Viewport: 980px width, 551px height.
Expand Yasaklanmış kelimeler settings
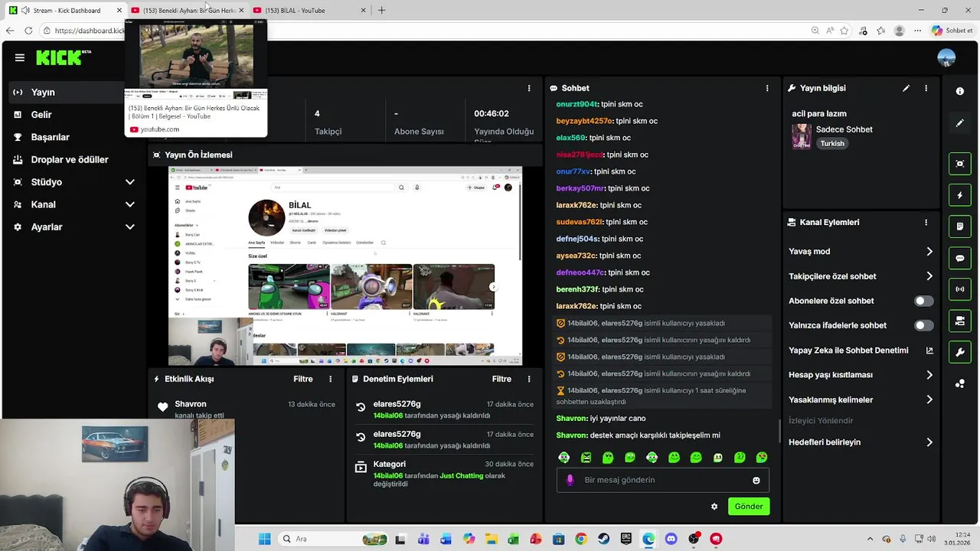861,399
